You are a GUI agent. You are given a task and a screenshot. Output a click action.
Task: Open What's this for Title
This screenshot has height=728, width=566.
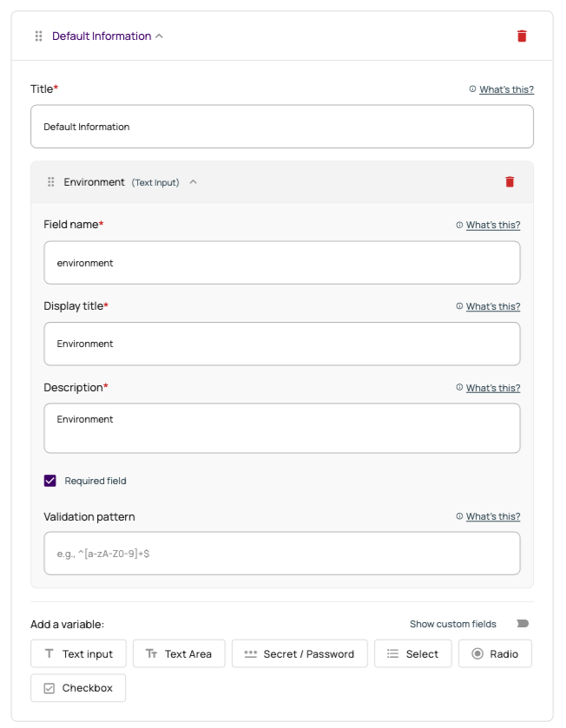[507, 89]
